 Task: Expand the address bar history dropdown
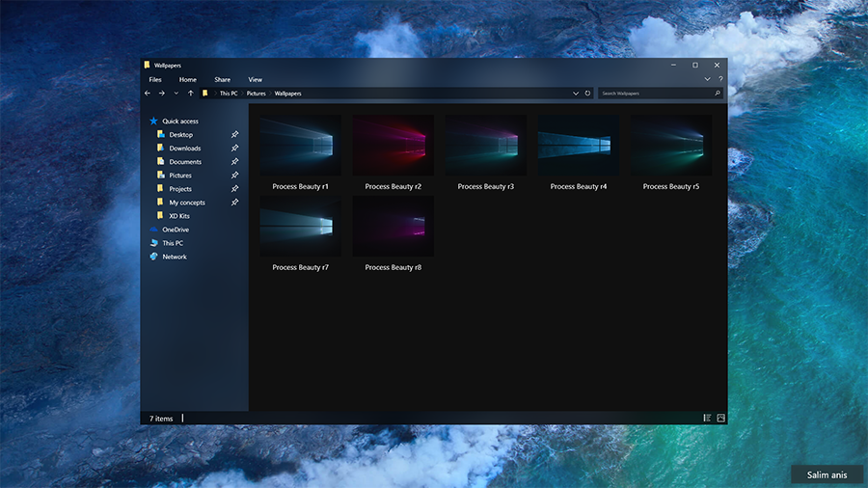[x=576, y=94]
